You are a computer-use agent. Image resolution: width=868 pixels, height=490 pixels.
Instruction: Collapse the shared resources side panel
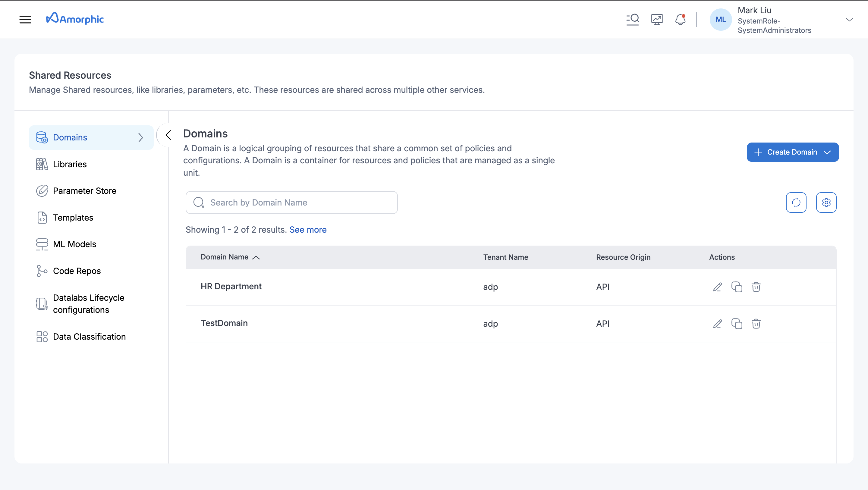click(x=168, y=135)
